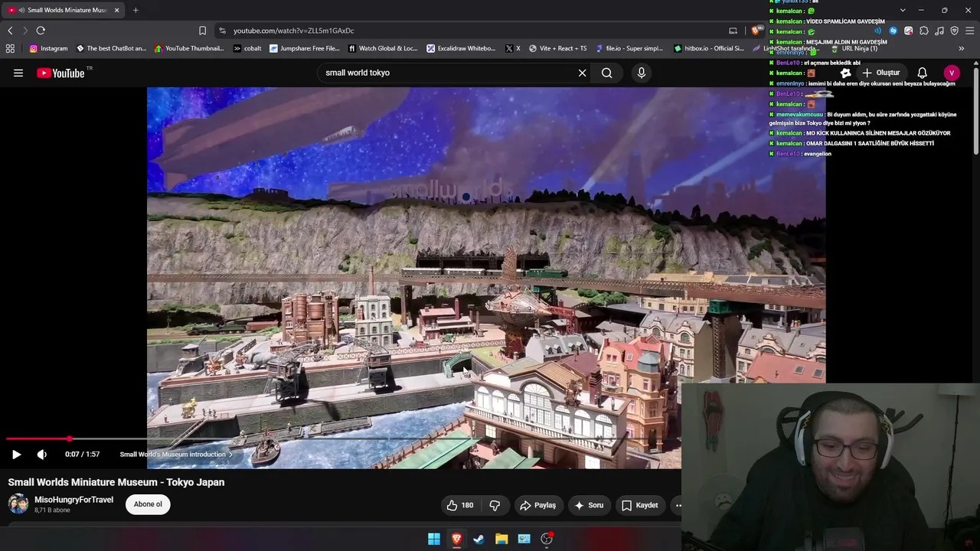The height and width of the screenshot is (551, 980).
Task: Click the Paylaş share button
Action: [x=537, y=505]
